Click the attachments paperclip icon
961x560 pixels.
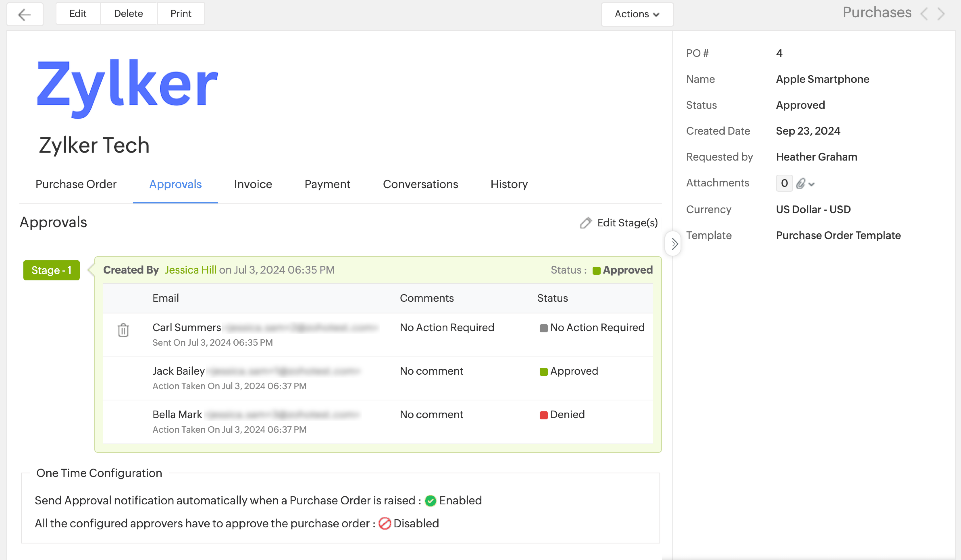pyautogui.click(x=800, y=184)
